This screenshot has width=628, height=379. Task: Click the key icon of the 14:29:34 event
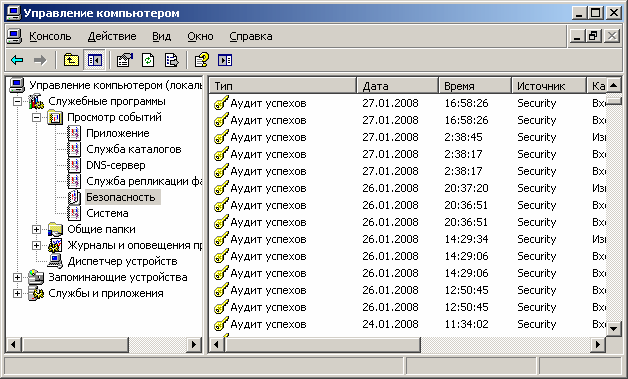click(x=221, y=239)
